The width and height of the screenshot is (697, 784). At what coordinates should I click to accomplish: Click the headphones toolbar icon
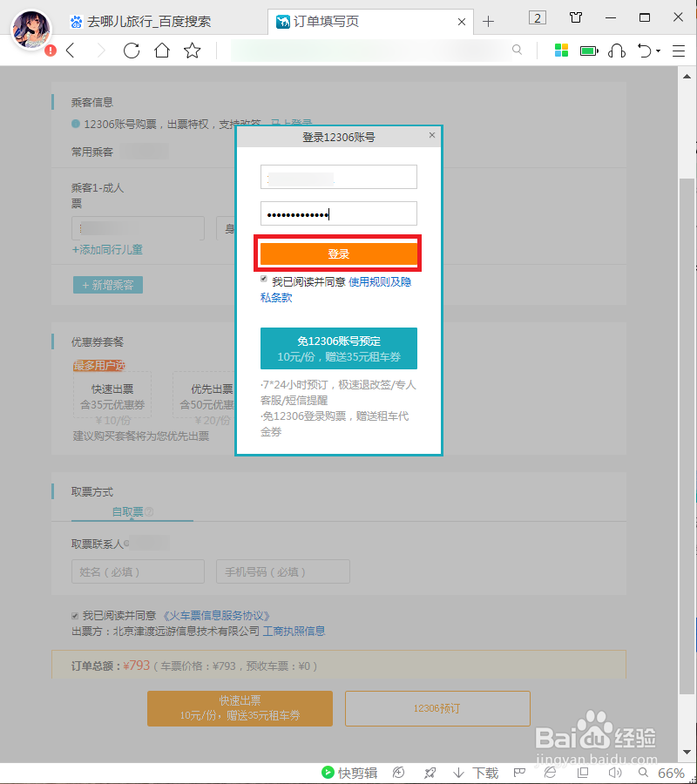[617, 51]
